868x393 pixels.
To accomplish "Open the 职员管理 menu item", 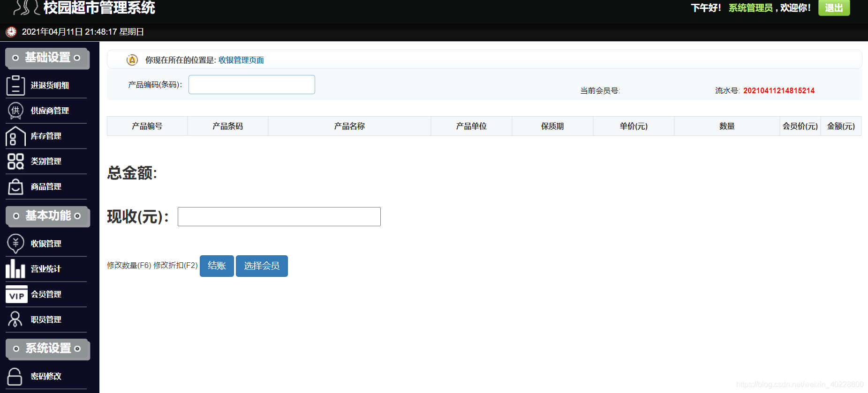I will pyautogui.click(x=46, y=319).
